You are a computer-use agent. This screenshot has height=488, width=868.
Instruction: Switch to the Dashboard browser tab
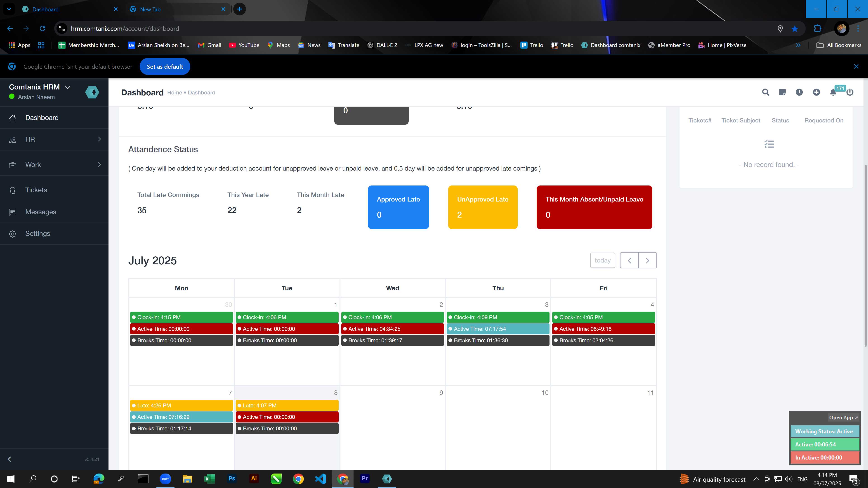(x=70, y=9)
